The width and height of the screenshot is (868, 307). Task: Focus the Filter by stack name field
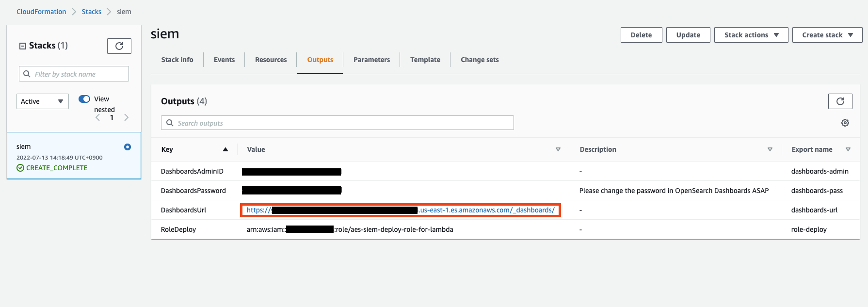point(74,74)
